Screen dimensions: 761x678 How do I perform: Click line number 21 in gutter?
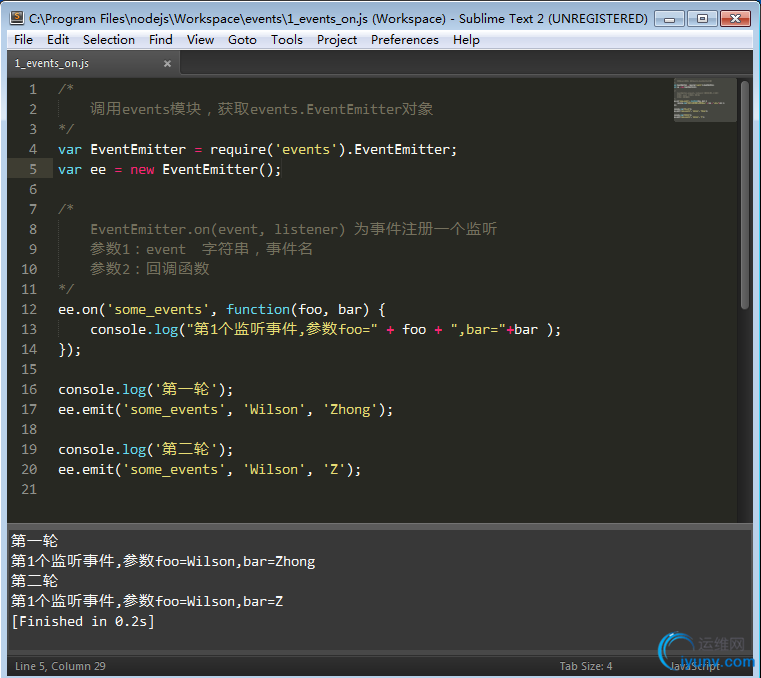pos(29,489)
